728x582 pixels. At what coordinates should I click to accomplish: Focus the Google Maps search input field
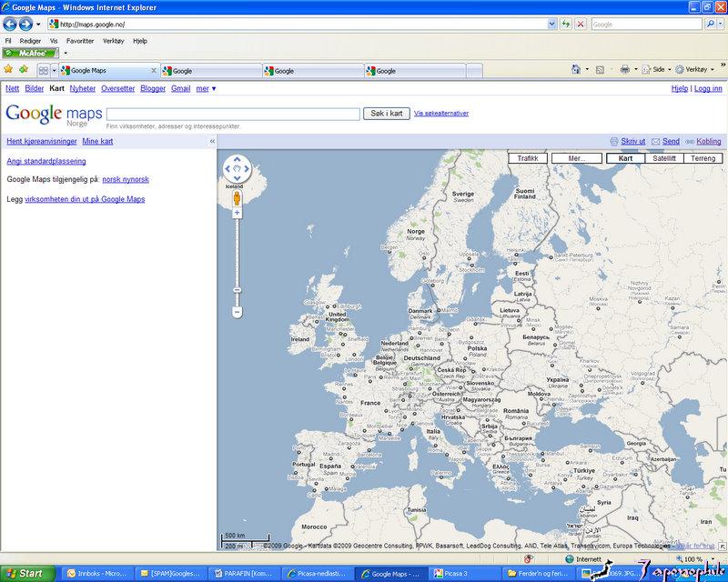(233, 114)
